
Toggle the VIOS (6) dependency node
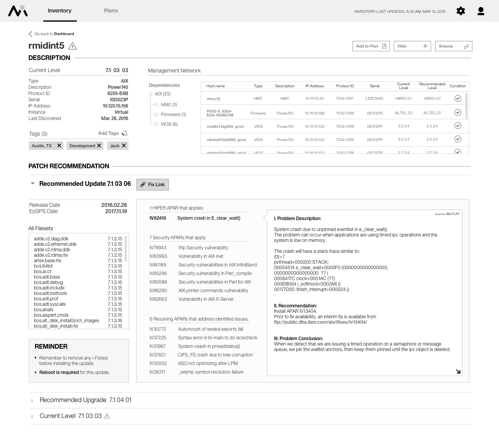[157, 124]
